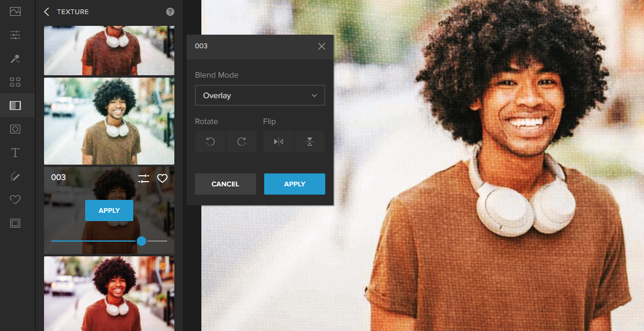Open the Touch Up magic wand tool

(15, 59)
